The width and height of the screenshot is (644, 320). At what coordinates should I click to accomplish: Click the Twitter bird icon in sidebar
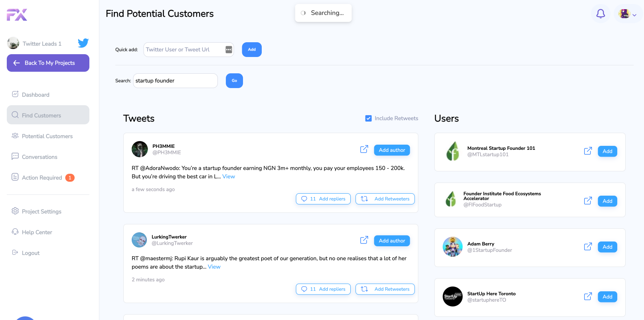point(83,43)
